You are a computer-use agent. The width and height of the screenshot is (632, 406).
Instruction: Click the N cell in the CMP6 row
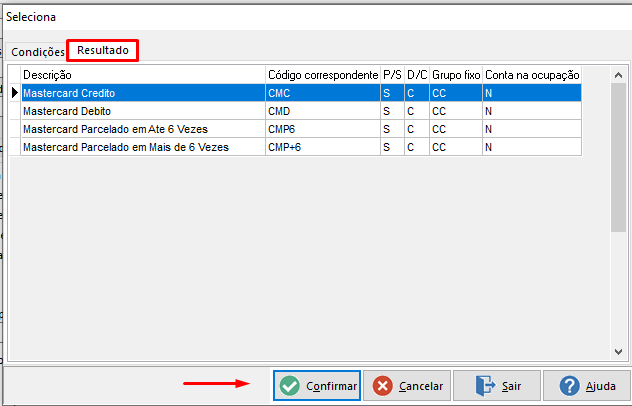[532, 129]
